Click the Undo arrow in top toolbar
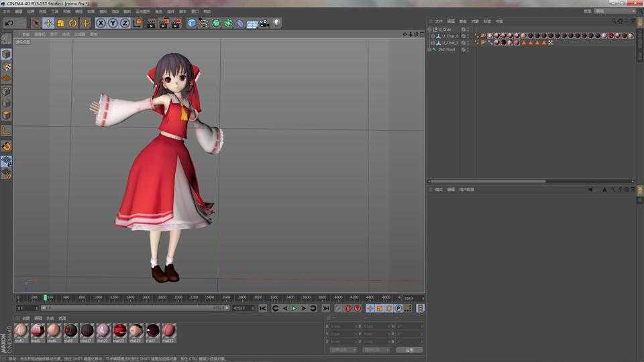This screenshot has height=362, width=644. pos(9,23)
